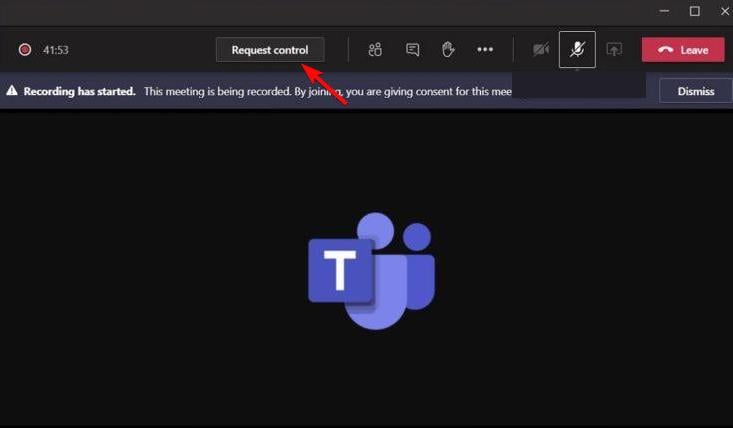733x428 pixels.
Task: Click the 41:53 meeting timer
Action: [x=55, y=50]
